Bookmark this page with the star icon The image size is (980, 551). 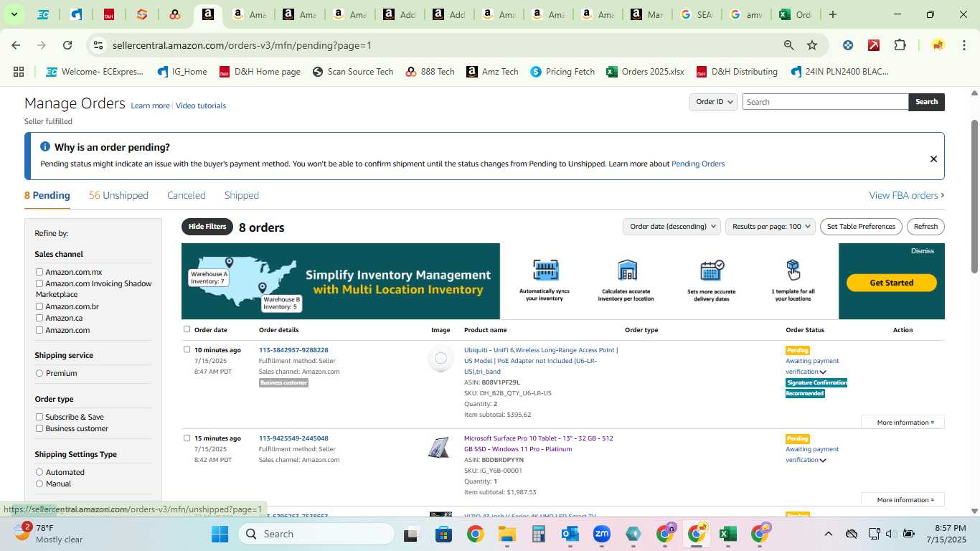812,45
